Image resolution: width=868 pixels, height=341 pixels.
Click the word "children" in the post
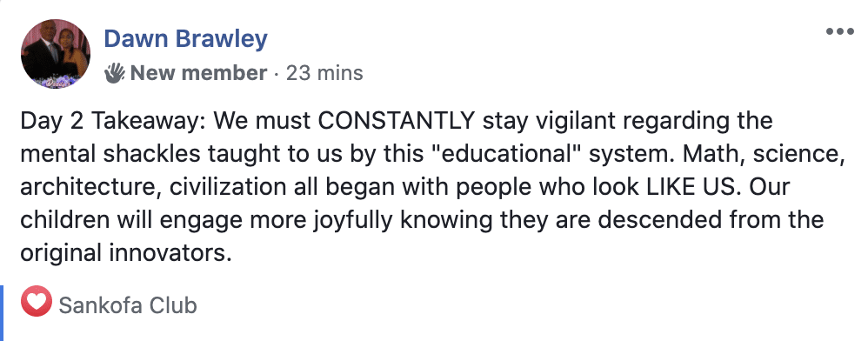tap(64, 220)
